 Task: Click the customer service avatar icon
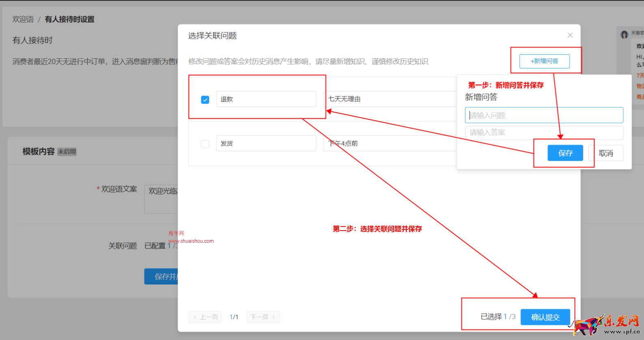pos(624,35)
